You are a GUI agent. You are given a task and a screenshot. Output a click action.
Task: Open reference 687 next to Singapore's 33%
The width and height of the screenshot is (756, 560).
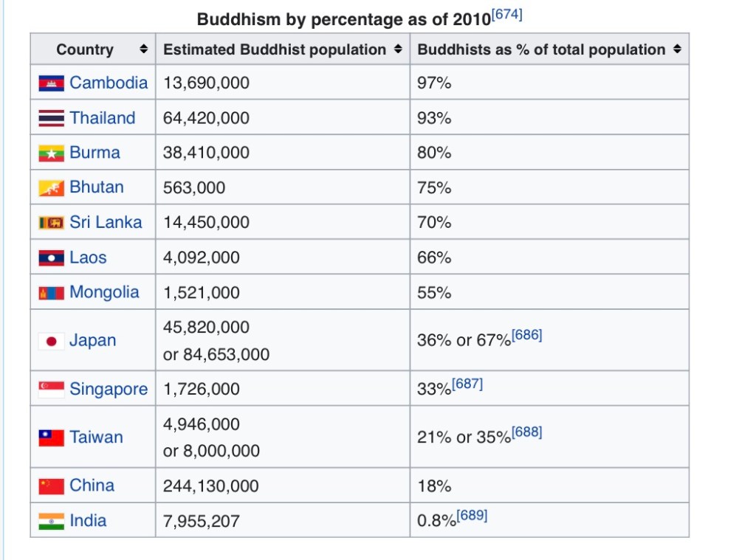tap(467, 384)
